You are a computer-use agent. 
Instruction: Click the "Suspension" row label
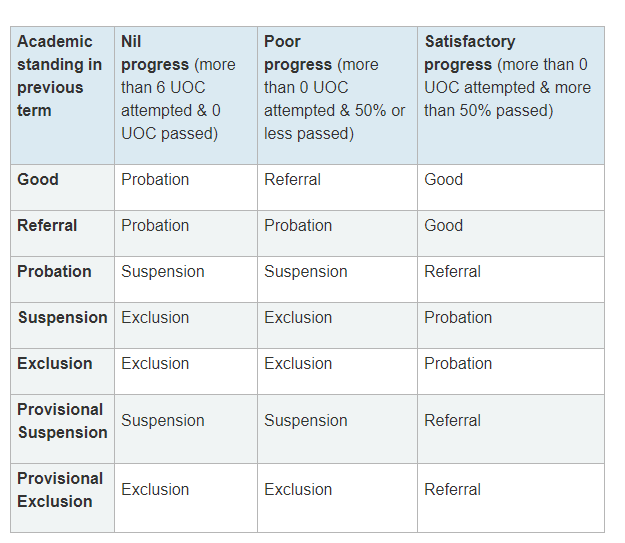click(x=62, y=318)
